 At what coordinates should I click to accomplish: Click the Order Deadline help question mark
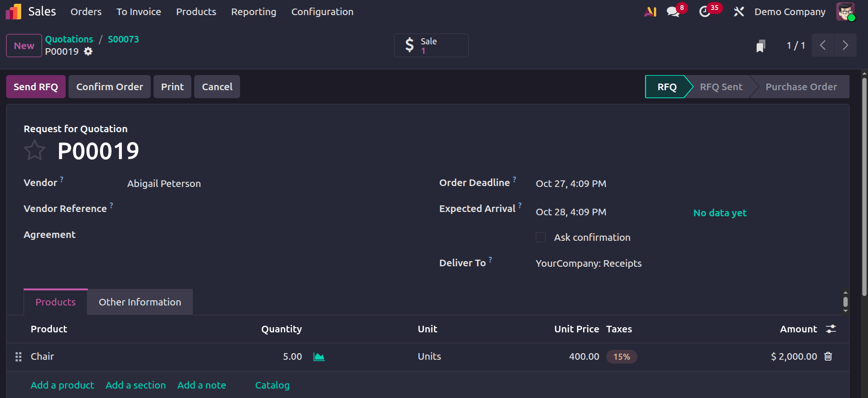(515, 179)
